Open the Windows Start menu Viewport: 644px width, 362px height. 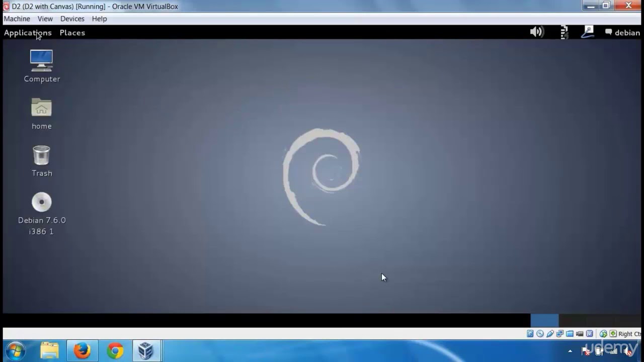click(x=15, y=350)
